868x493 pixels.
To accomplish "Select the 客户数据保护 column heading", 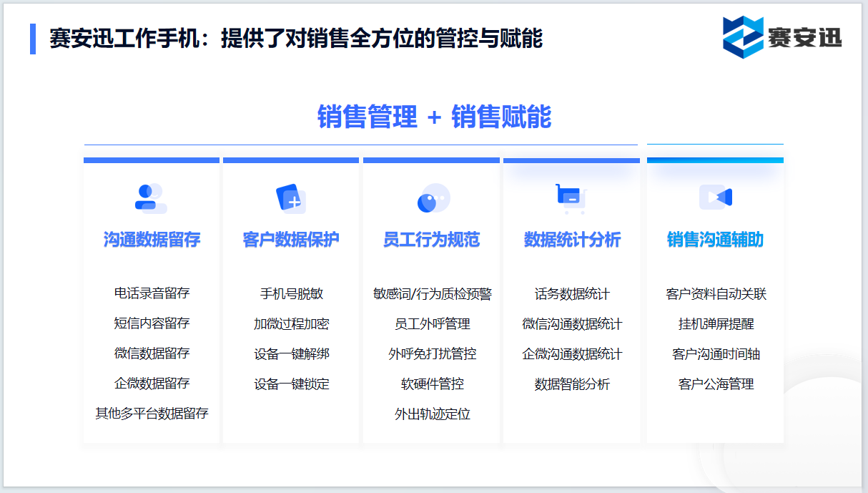I will 291,240.
